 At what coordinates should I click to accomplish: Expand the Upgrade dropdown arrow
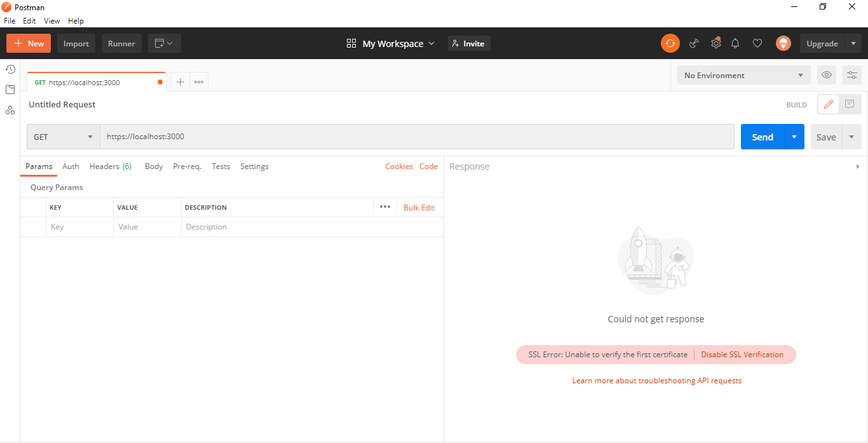pos(853,43)
